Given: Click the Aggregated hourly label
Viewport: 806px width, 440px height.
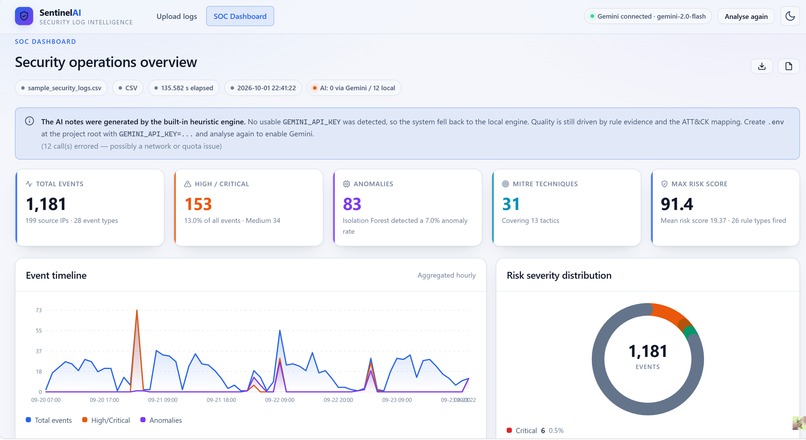Looking at the screenshot, I should point(446,276).
